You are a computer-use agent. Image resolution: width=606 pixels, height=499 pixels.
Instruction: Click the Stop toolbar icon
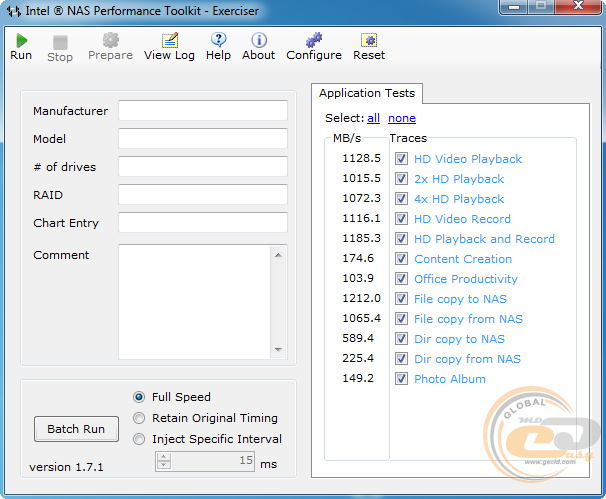pyautogui.click(x=60, y=43)
